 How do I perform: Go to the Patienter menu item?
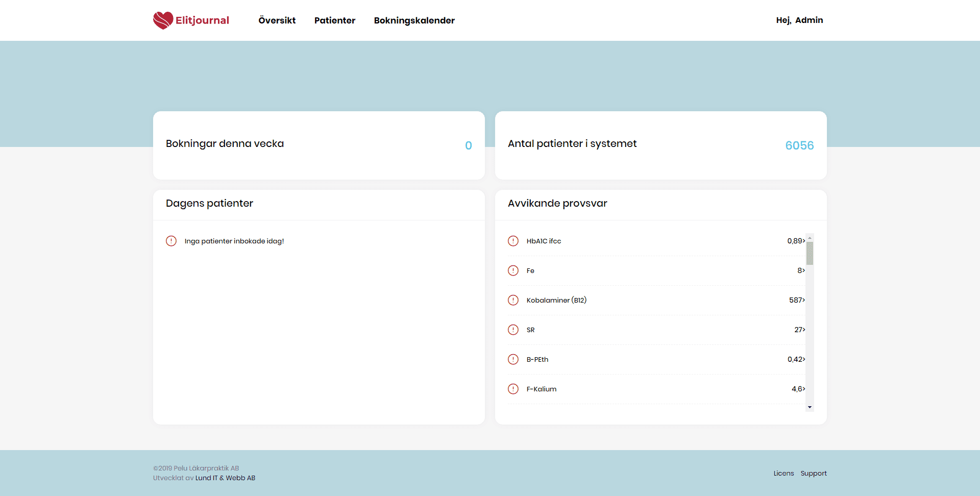tap(335, 20)
